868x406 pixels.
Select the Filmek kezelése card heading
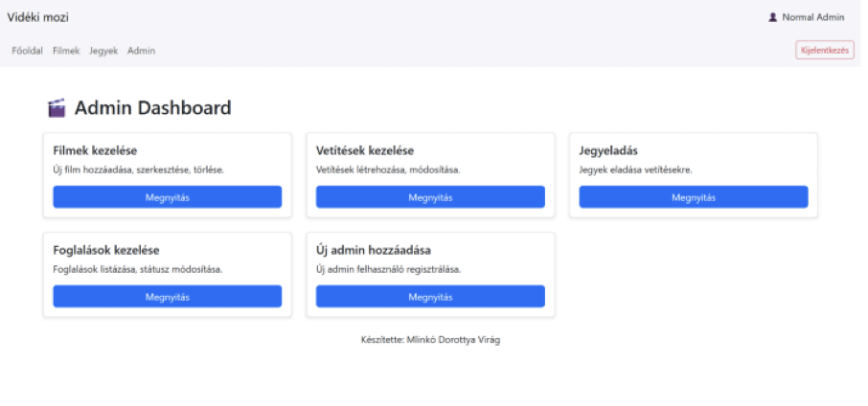pyautogui.click(x=95, y=150)
